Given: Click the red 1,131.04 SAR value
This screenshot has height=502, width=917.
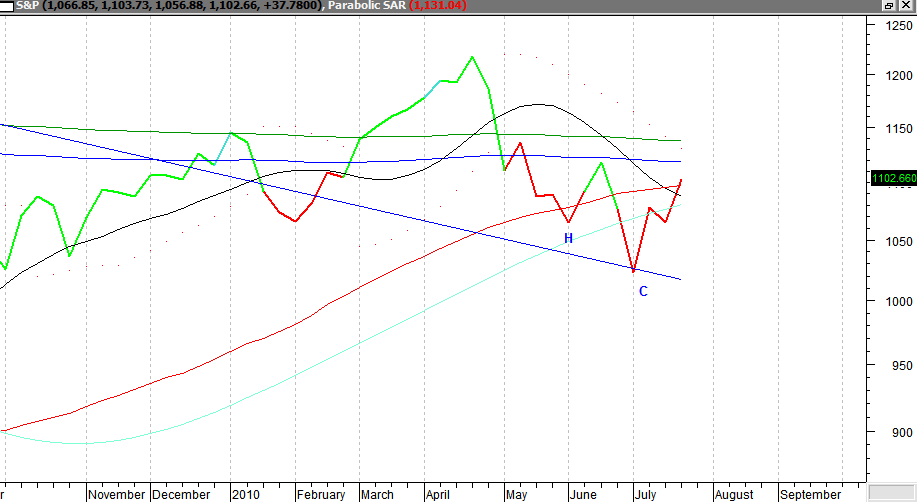Looking at the screenshot, I should [x=438, y=6].
